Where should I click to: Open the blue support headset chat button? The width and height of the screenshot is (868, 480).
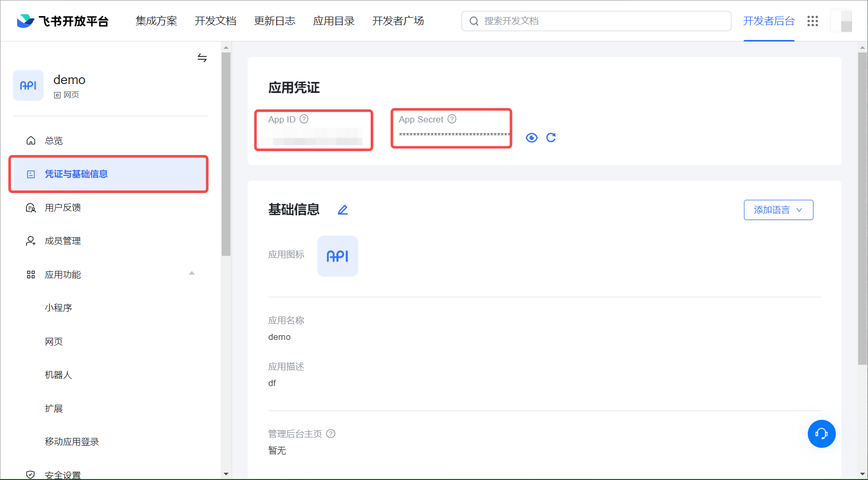pos(821,434)
